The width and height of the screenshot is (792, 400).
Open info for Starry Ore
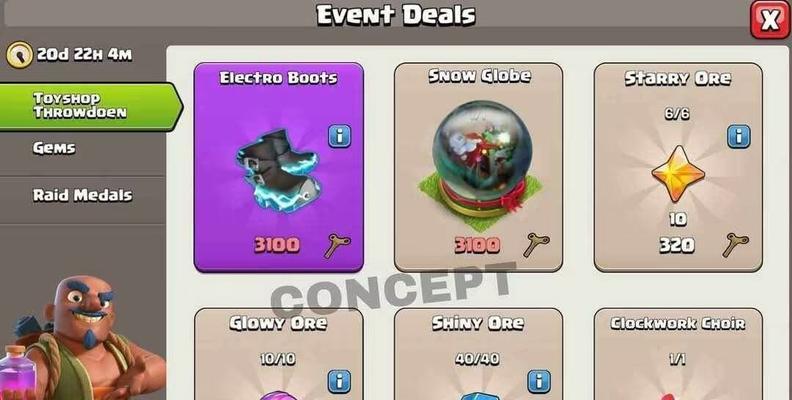pos(738,136)
